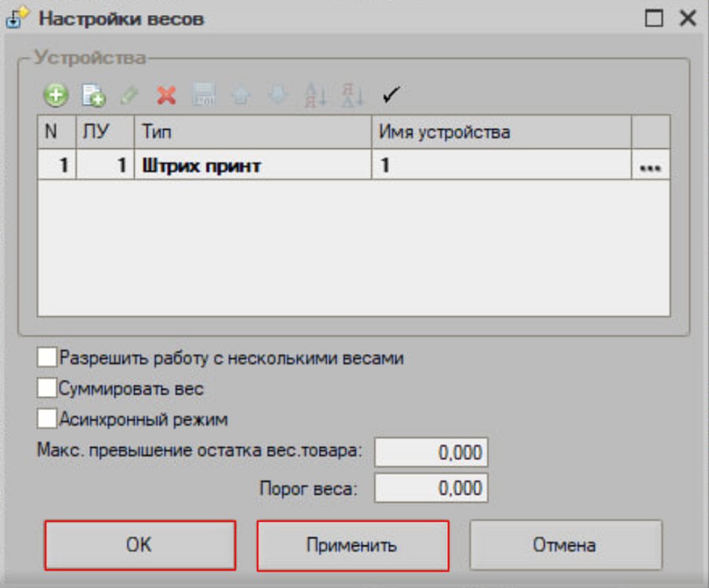Close the Настройки весов dialog
The width and height of the screenshot is (709, 588).
[x=688, y=19]
